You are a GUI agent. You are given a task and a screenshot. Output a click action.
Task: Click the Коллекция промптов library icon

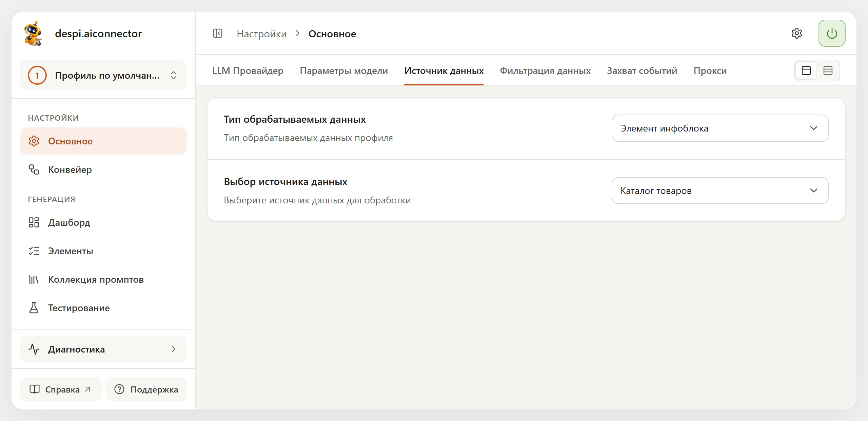34,279
